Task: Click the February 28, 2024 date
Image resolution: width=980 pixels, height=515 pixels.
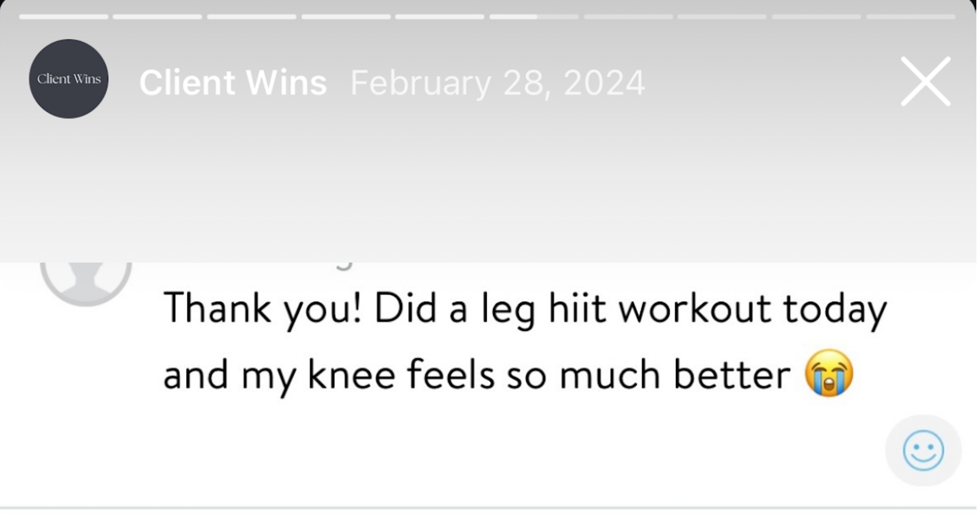Action: point(497,82)
